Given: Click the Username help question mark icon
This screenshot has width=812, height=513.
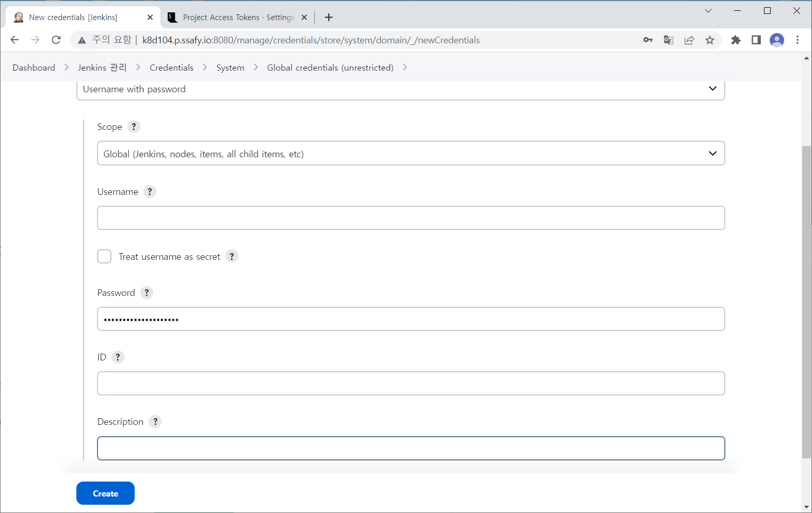Looking at the screenshot, I should click(150, 192).
